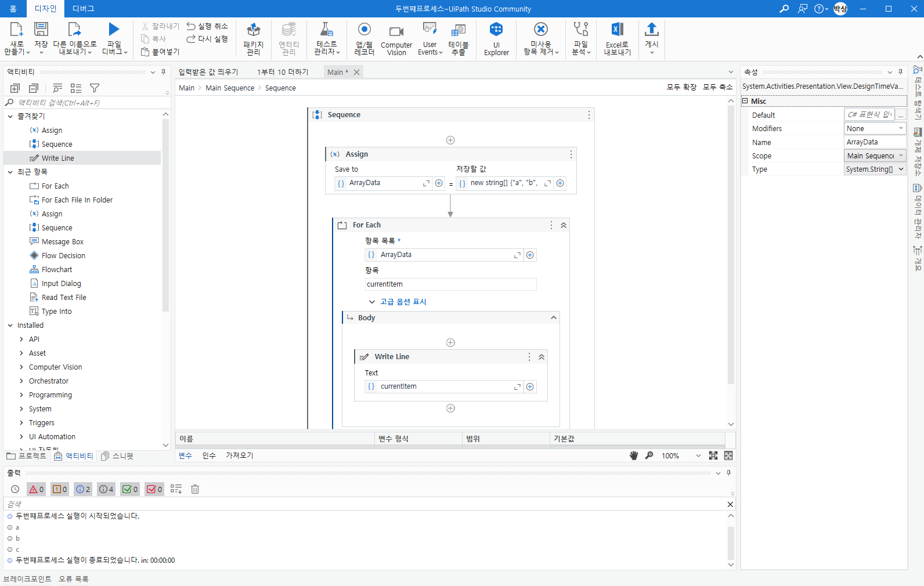Click 붙여넣기 (Paste) button
924x586 pixels.
point(161,52)
